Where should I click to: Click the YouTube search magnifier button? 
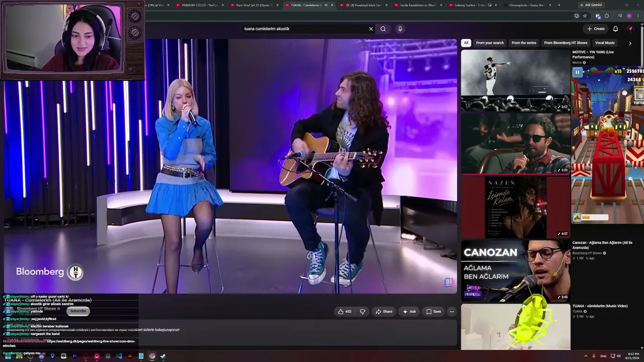point(383,29)
